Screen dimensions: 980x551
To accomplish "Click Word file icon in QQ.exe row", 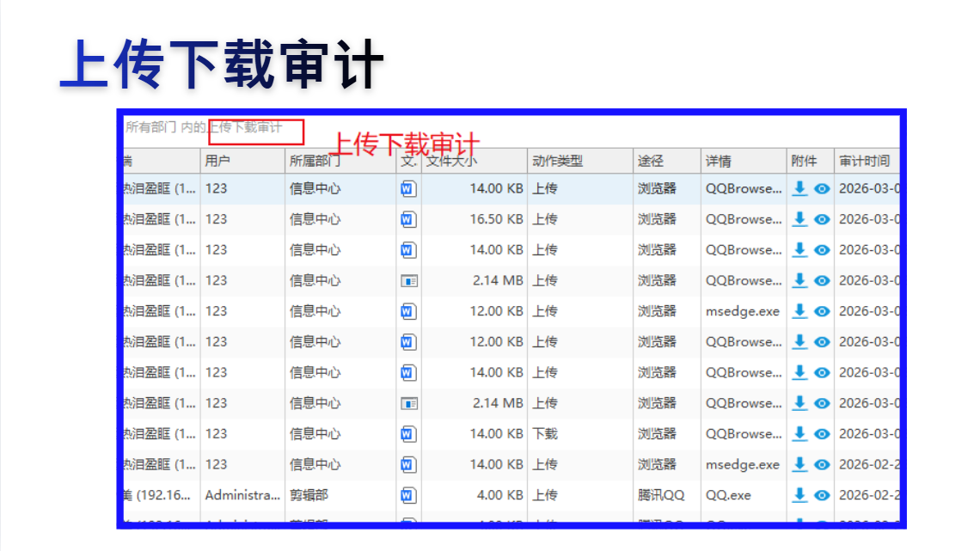I will (x=408, y=495).
